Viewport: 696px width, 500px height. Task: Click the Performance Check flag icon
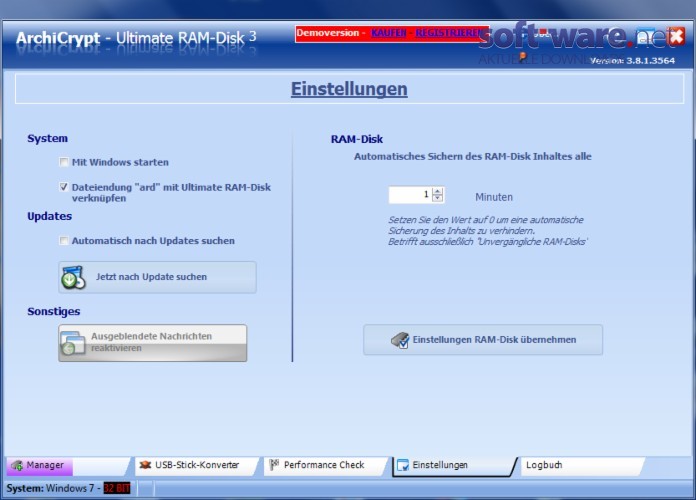(x=274, y=464)
